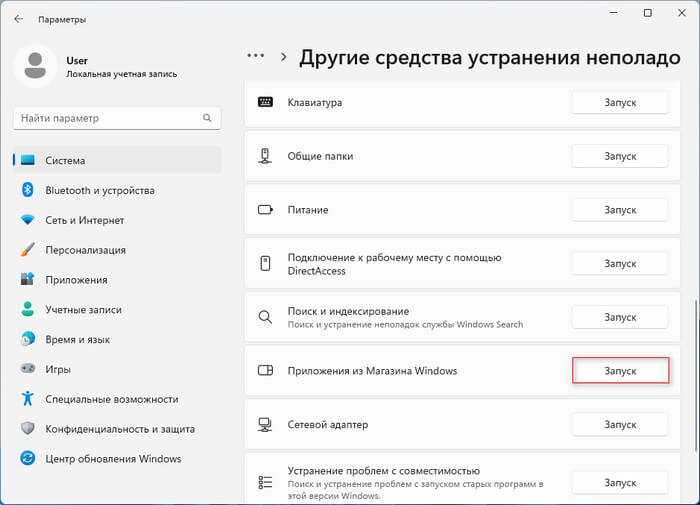Click the Приложения apps icon

28,280
